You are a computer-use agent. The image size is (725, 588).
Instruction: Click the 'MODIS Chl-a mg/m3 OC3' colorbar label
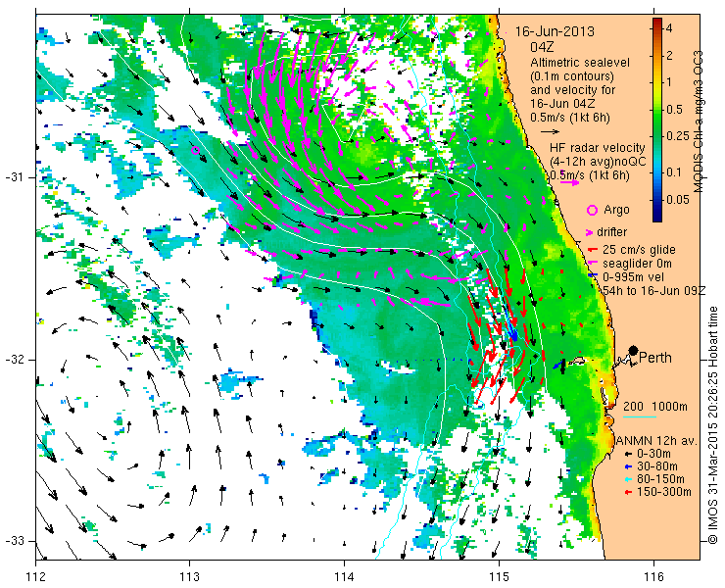click(699, 122)
